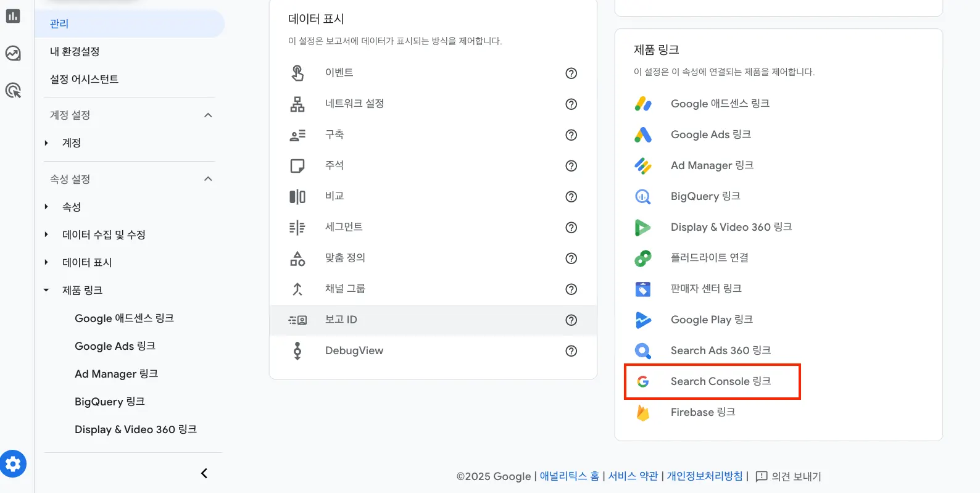Click the 보고 ID icon
Image resolution: width=980 pixels, height=493 pixels.
click(297, 320)
